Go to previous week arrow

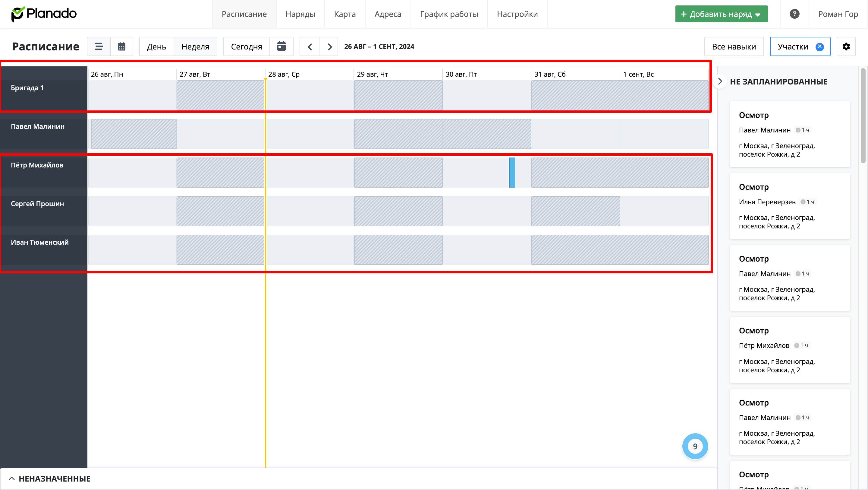click(x=310, y=46)
